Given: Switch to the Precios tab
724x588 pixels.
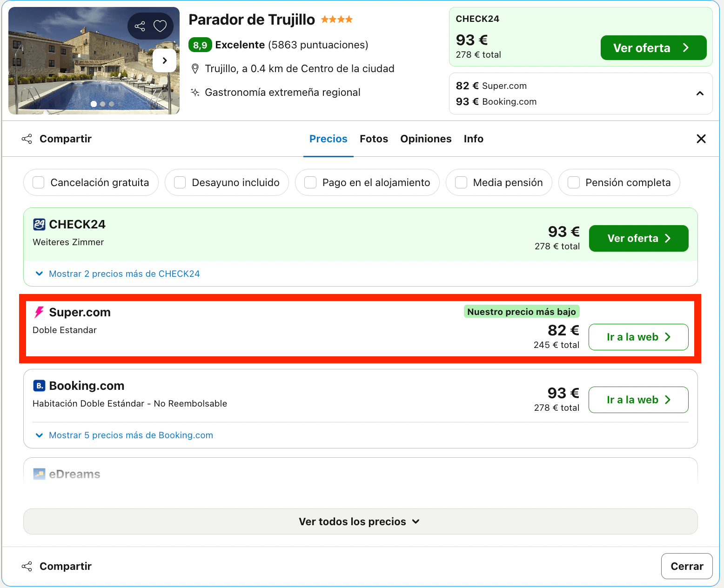Looking at the screenshot, I should [328, 139].
